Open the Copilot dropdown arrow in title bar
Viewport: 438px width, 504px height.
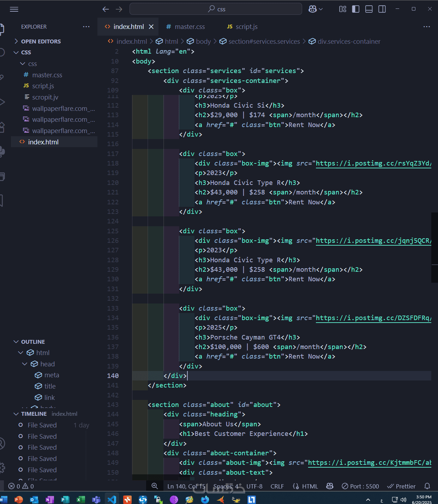(x=321, y=9)
